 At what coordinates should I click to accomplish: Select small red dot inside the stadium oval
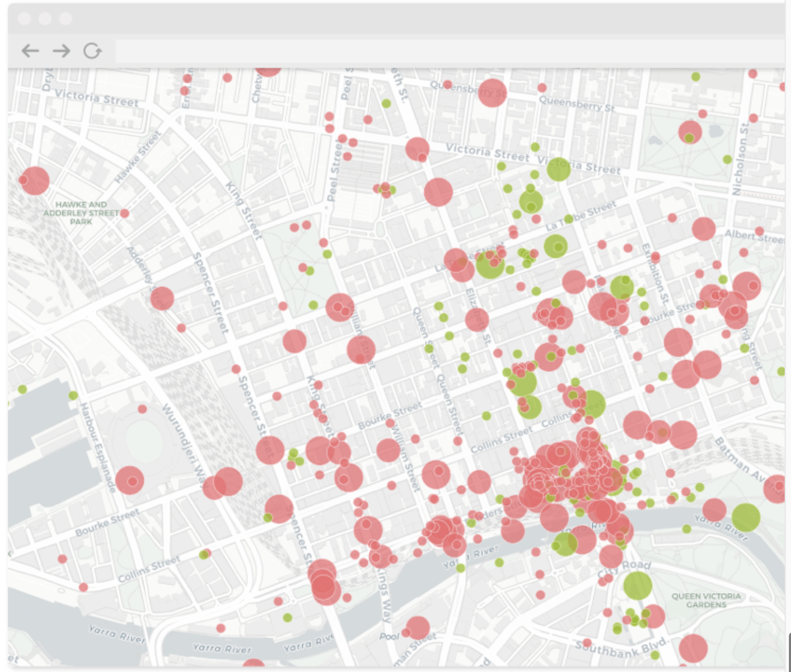tap(142, 409)
